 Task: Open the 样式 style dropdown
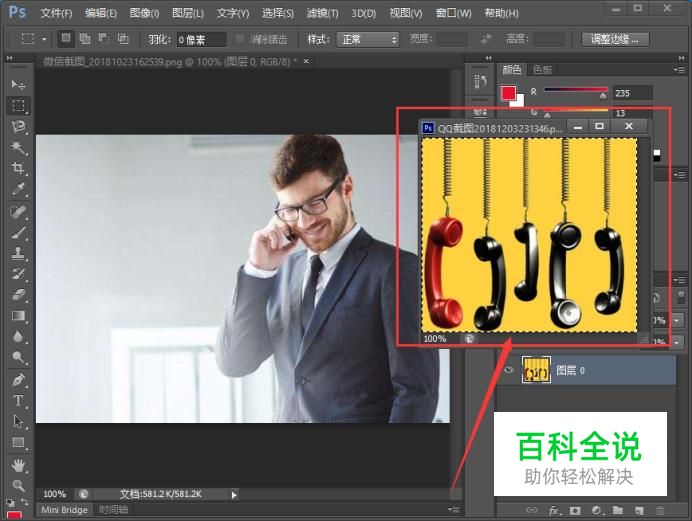368,39
